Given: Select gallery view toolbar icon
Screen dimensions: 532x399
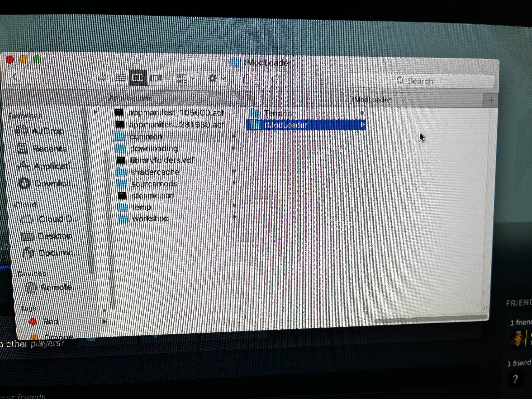Looking at the screenshot, I should 156,78.
